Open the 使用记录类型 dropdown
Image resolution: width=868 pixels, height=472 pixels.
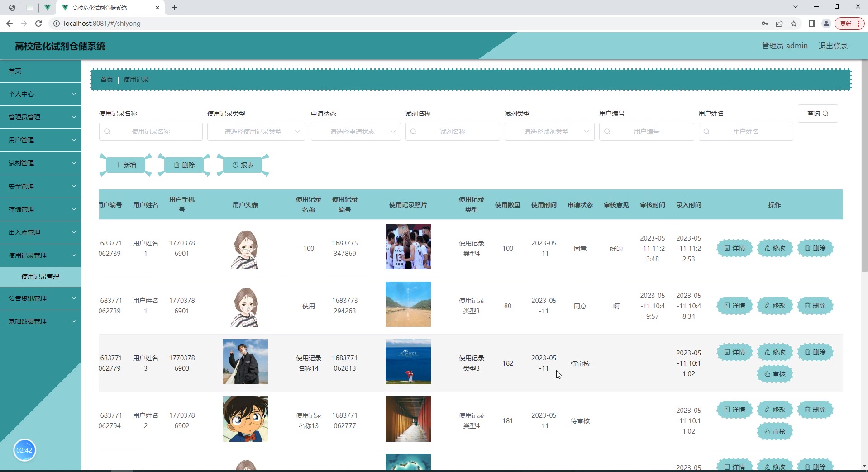[x=256, y=132]
